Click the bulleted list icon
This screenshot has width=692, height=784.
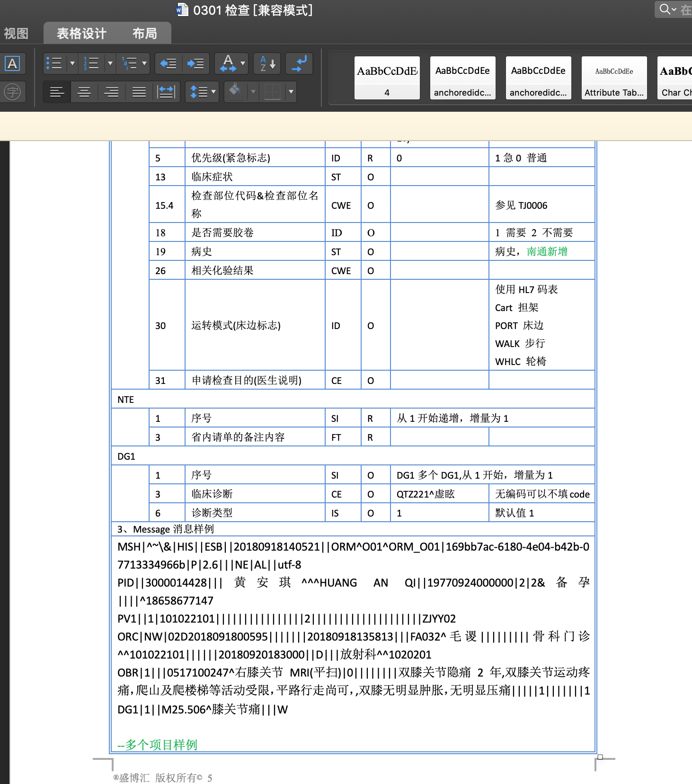[54, 63]
